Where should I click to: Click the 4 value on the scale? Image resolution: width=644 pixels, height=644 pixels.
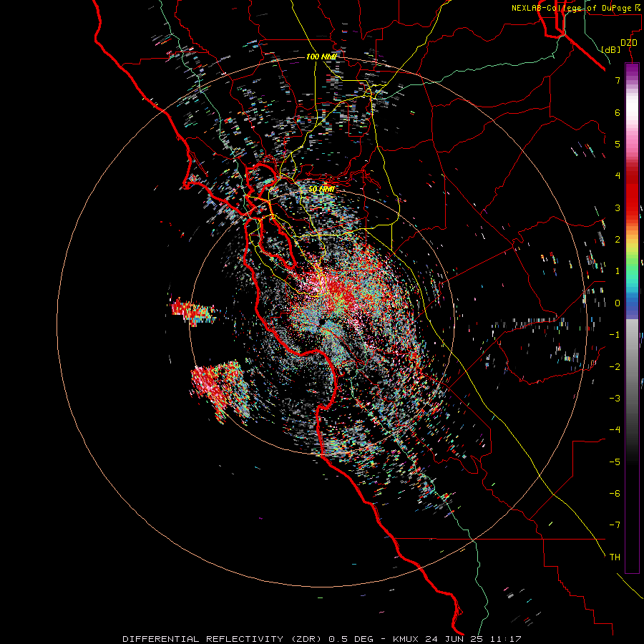pos(618,176)
